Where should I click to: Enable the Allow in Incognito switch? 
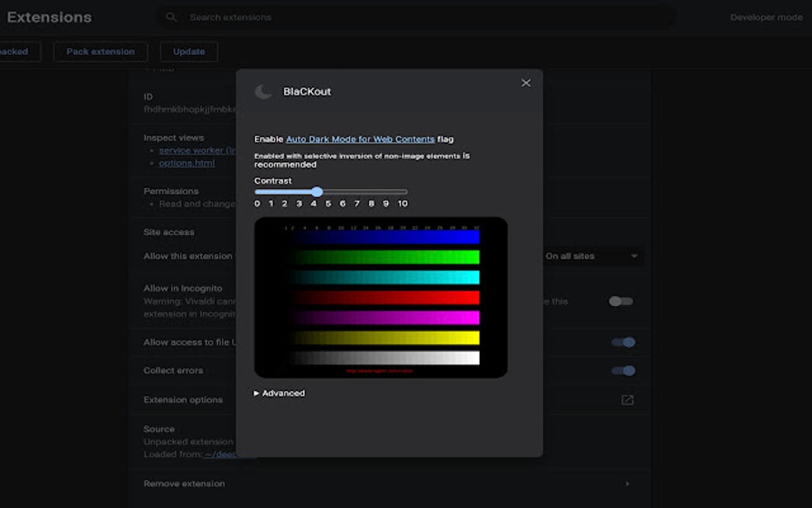coord(620,301)
